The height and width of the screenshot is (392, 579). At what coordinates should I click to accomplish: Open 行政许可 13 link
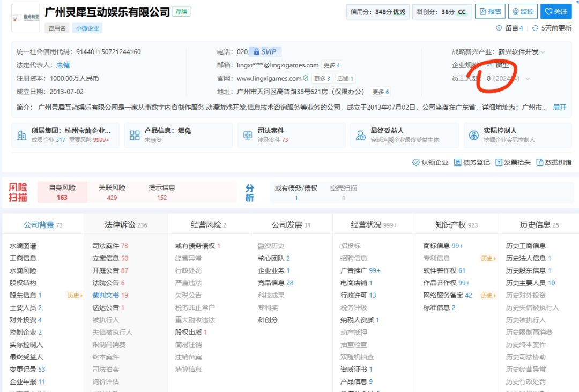coord(358,295)
